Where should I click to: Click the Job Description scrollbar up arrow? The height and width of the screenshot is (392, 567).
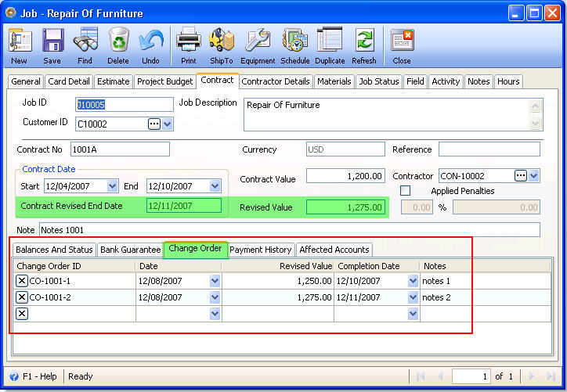point(535,106)
